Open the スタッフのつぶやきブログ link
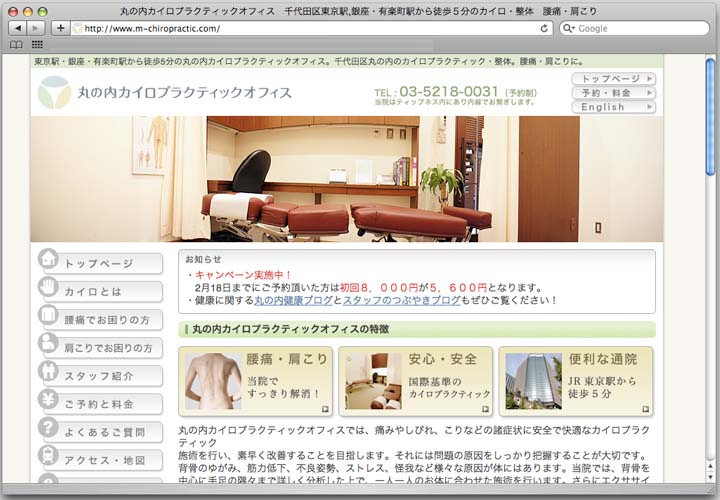The image size is (720, 500). [x=403, y=300]
